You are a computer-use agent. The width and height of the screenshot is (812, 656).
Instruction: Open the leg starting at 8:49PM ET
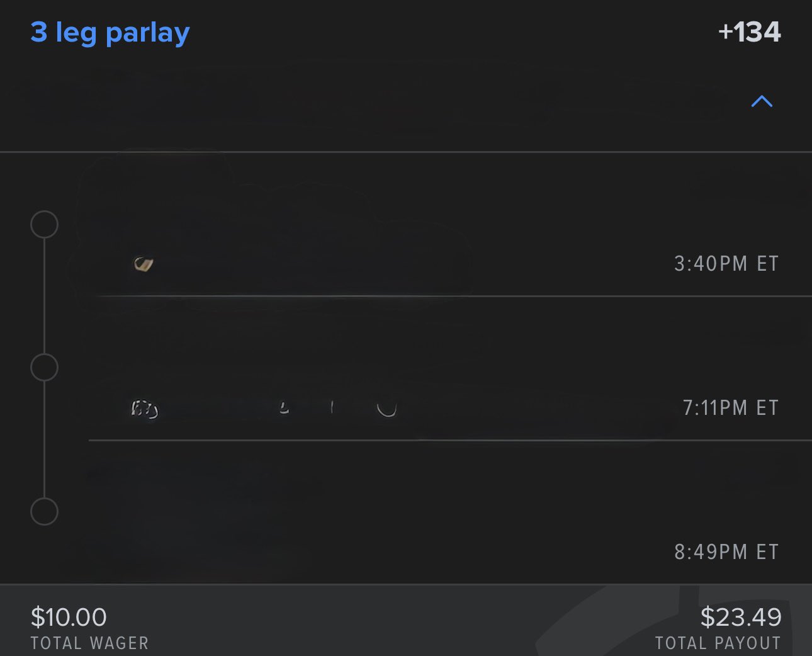[726, 552]
